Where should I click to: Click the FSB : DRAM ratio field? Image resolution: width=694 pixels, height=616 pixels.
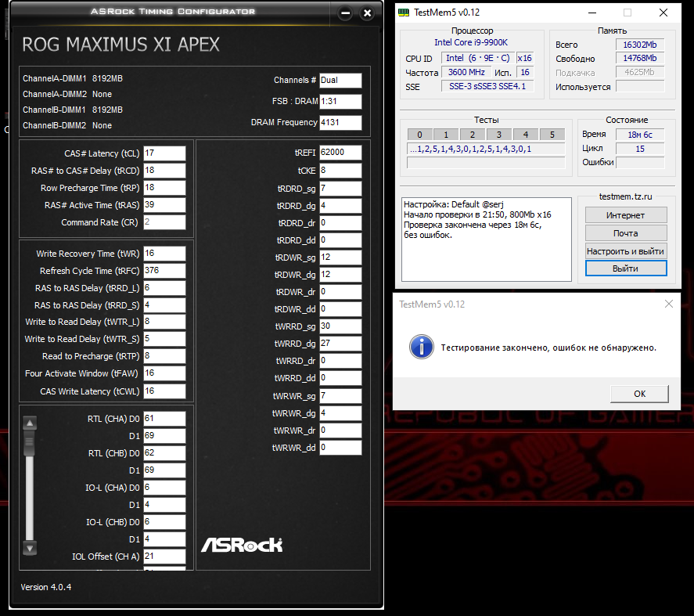pos(340,102)
